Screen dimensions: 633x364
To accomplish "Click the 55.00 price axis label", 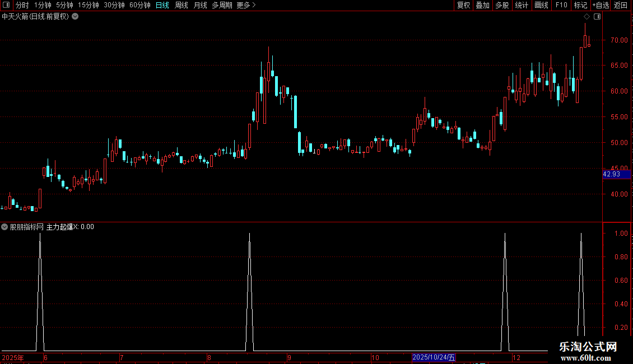I will point(619,117).
